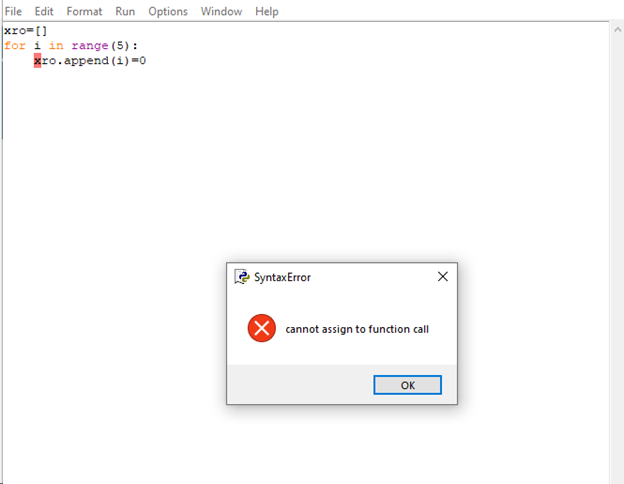Viewport: 624px width, 484px height.
Task: Click the scrollbar up arrow
Action: pyautogui.click(x=617, y=29)
